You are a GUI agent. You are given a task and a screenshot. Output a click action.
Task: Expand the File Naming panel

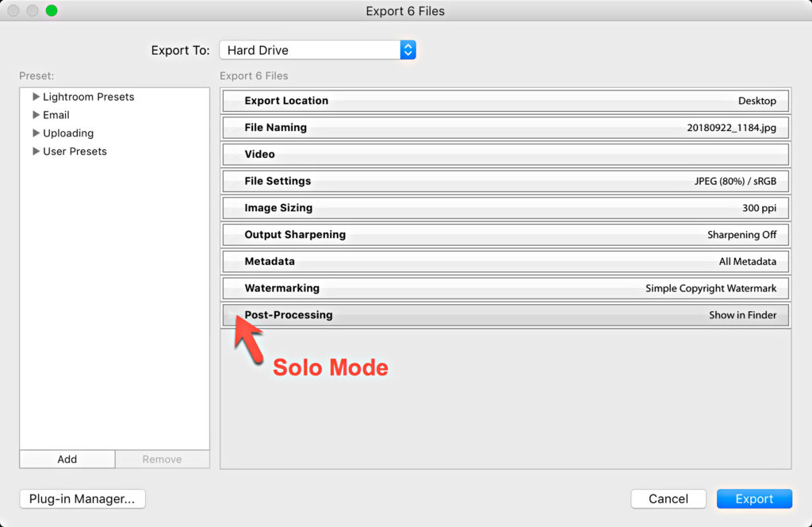[505, 128]
